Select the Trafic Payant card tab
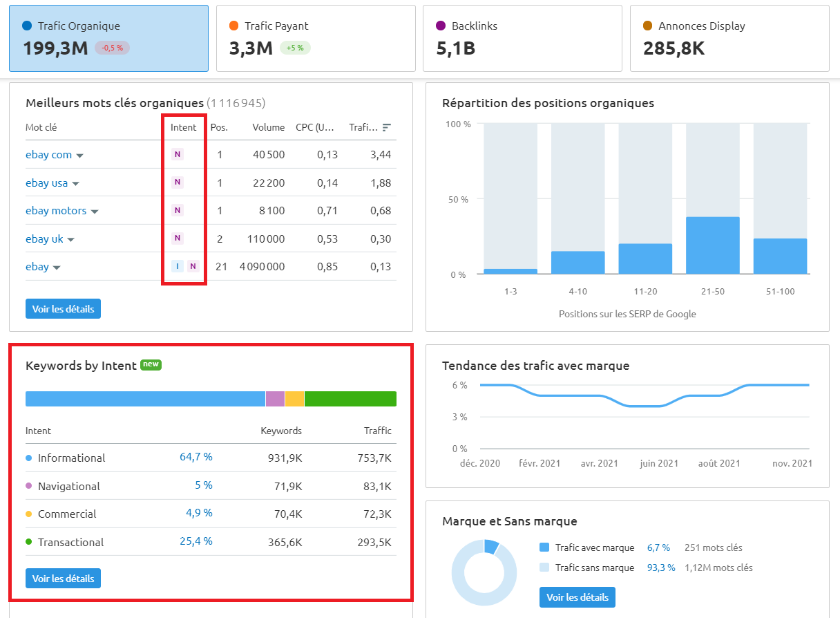 316,38
